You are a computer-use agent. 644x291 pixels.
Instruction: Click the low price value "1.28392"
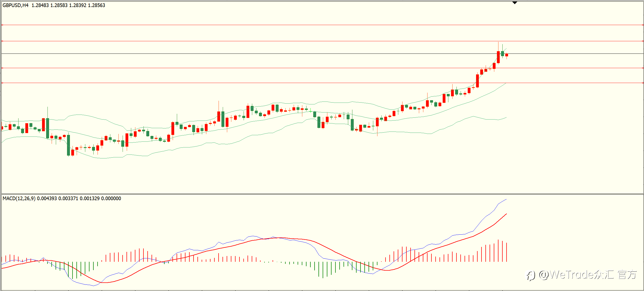coord(78,5)
